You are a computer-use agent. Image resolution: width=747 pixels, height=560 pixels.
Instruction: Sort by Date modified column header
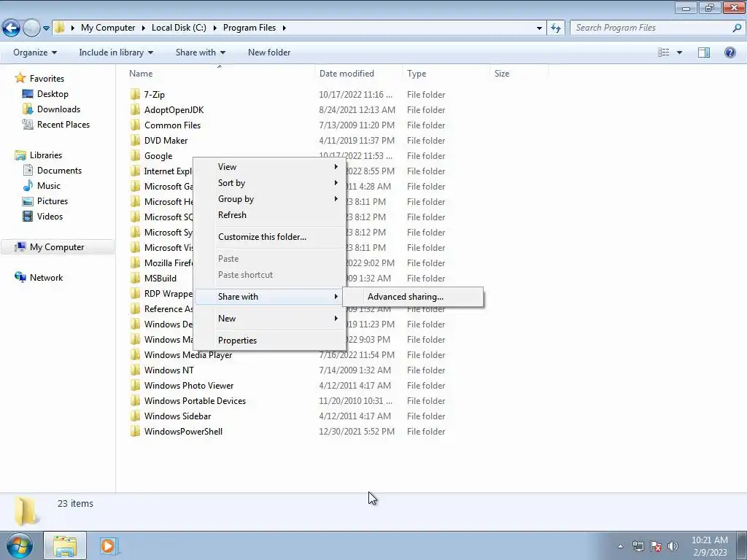point(358,74)
